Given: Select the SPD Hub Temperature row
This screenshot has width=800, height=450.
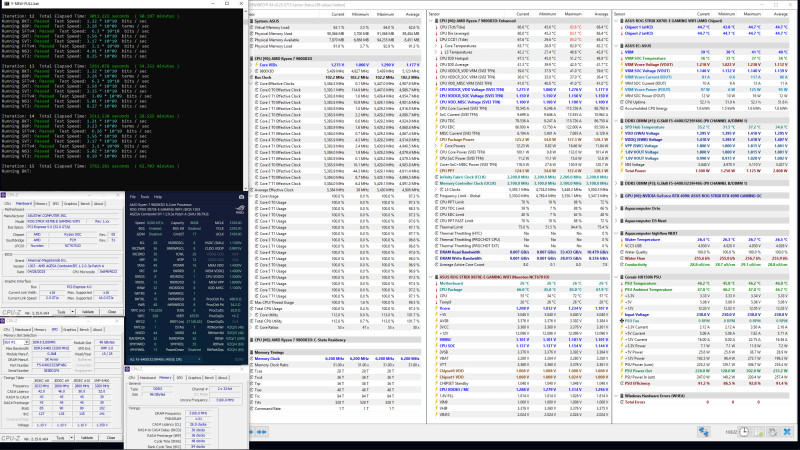Looking at the screenshot, I should (704, 127).
